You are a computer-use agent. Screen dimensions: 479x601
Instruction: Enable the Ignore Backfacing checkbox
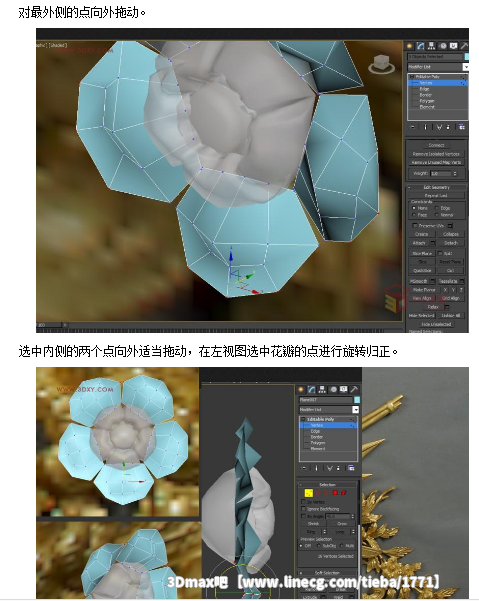(x=303, y=509)
